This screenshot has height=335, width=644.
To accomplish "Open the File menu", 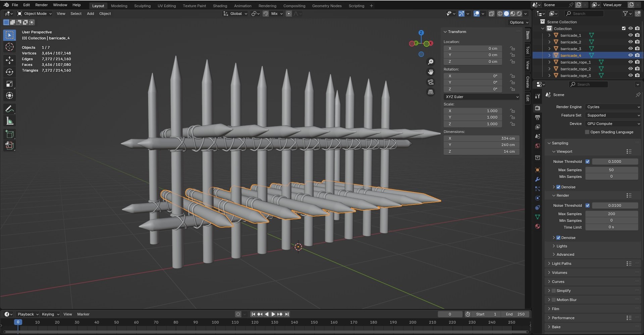I will coord(15,5).
